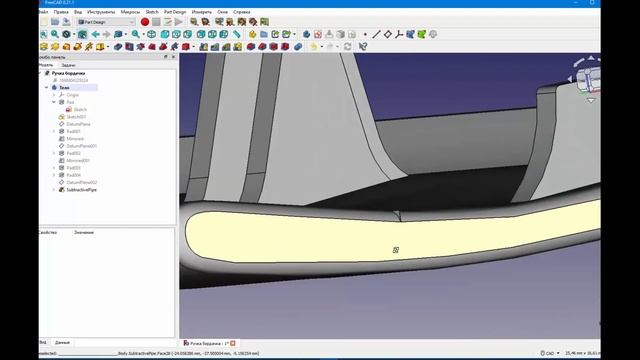Expand the SubtractivePipe node

pyautogui.click(x=54, y=190)
